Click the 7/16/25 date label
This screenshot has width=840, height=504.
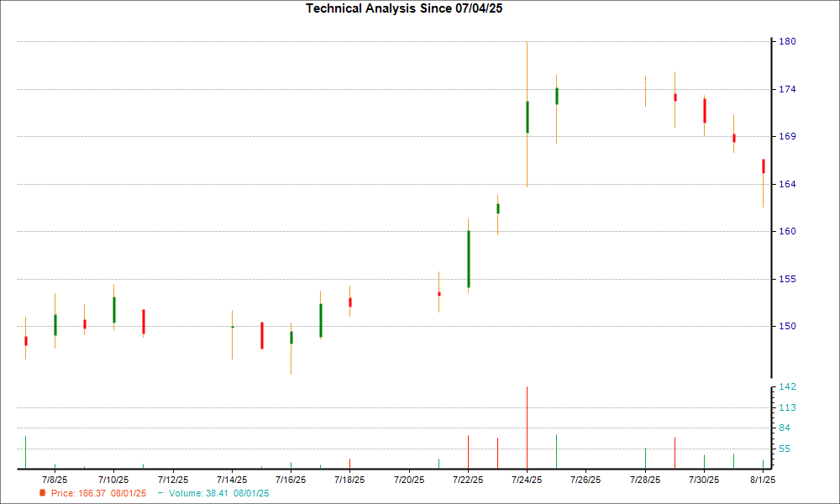point(291,480)
